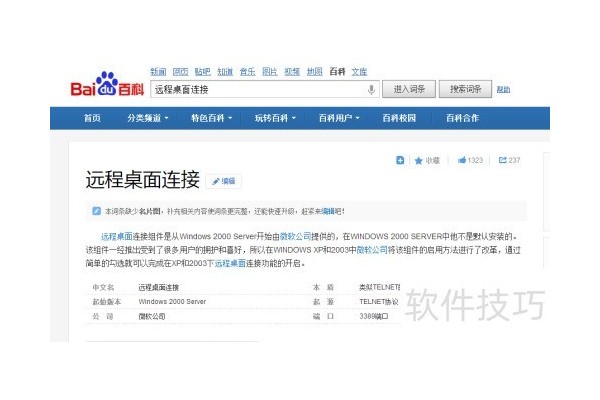The image size is (600, 400).
Task: Expand the 百科用户 dropdown menu
Action: (x=339, y=118)
